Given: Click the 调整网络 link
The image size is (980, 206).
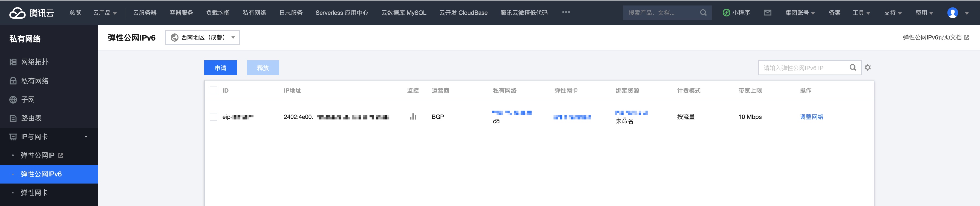Looking at the screenshot, I should (x=811, y=116).
